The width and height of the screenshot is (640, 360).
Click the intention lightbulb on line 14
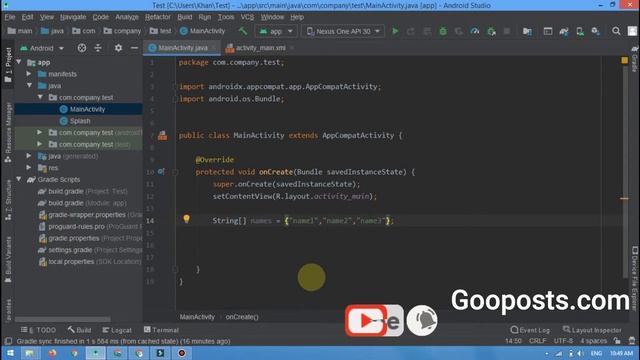[x=186, y=219]
